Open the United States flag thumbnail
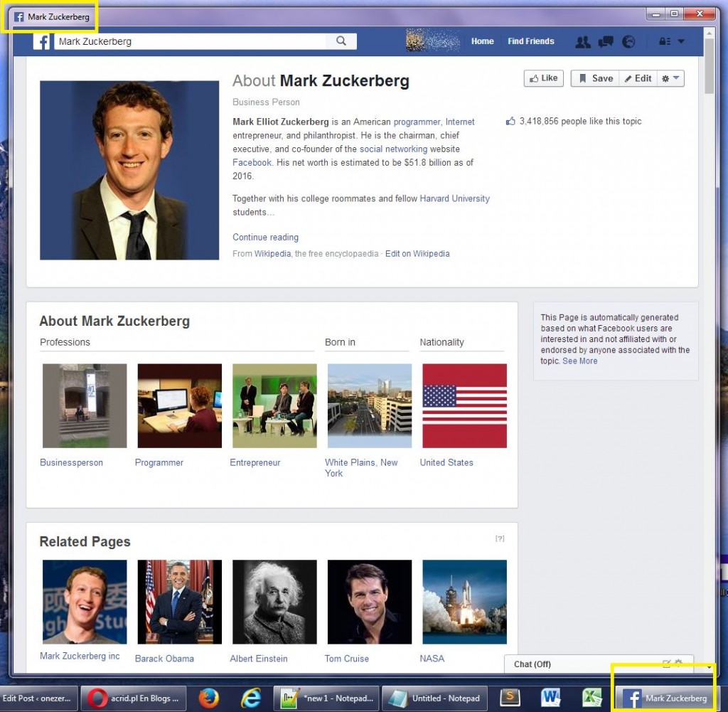Screen dimensions: 728x712 (x=464, y=406)
